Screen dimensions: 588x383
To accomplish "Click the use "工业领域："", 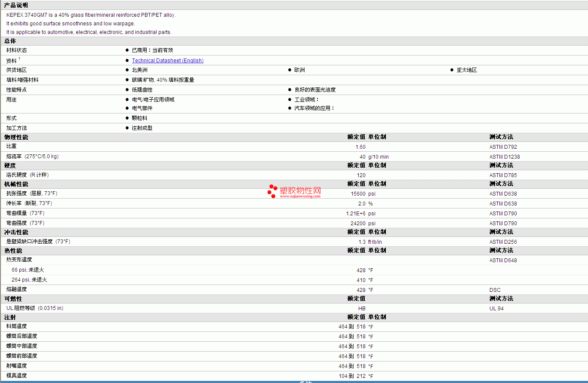I will (307, 100).
